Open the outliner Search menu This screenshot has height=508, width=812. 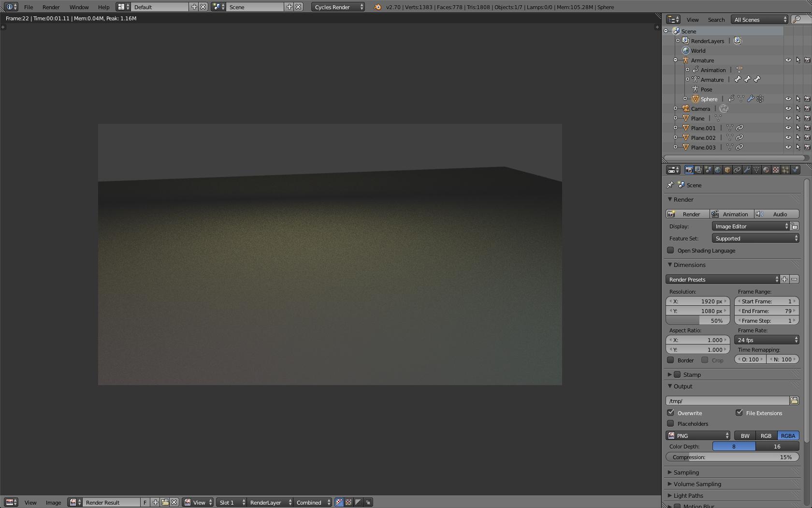point(716,19)
